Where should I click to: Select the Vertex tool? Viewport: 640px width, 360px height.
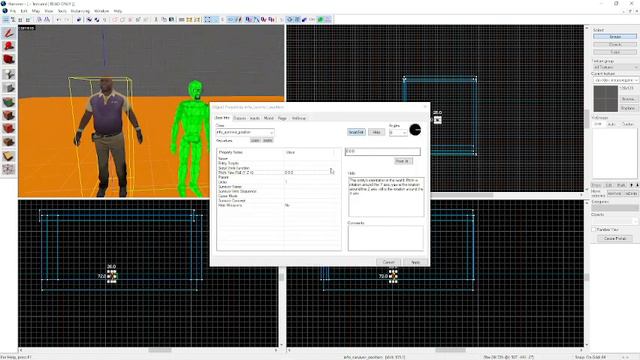point(9,169)
